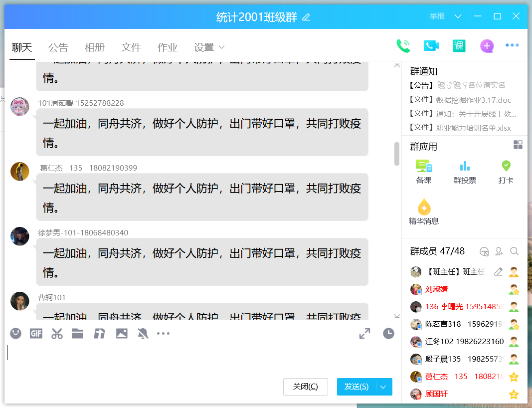The image size is (532, 408).
Task: Click the 关闭(C) button
Action: pyautogui.click(x=305, y=387)
